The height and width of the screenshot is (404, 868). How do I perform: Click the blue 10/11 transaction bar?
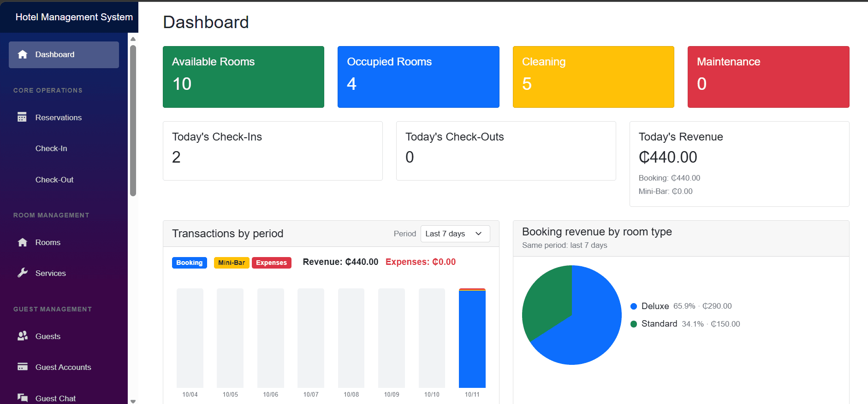point(472,339)
